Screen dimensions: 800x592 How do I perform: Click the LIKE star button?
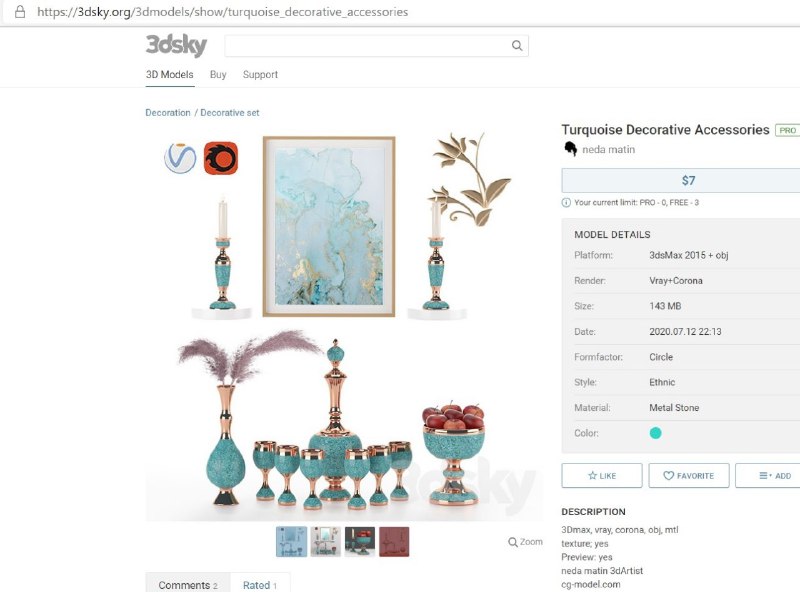click(x=602, y=476)
